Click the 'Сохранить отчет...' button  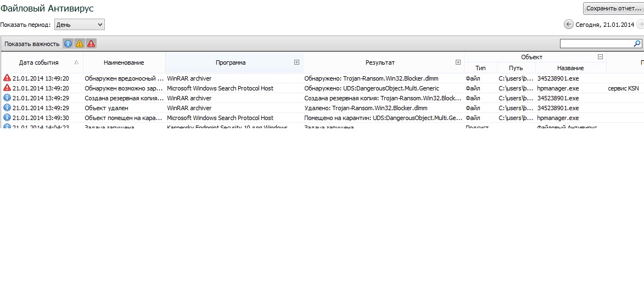click(x=613, y=8)
